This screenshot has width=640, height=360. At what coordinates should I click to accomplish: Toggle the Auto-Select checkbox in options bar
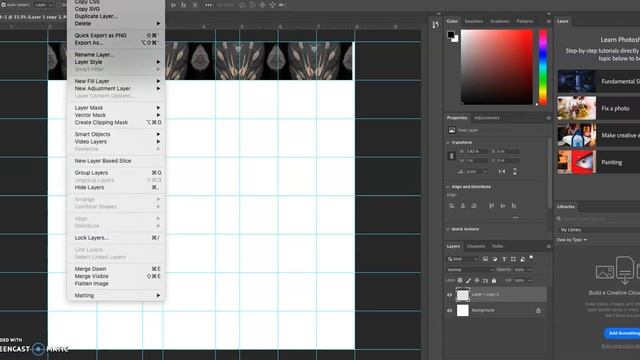tap(4, 5)
